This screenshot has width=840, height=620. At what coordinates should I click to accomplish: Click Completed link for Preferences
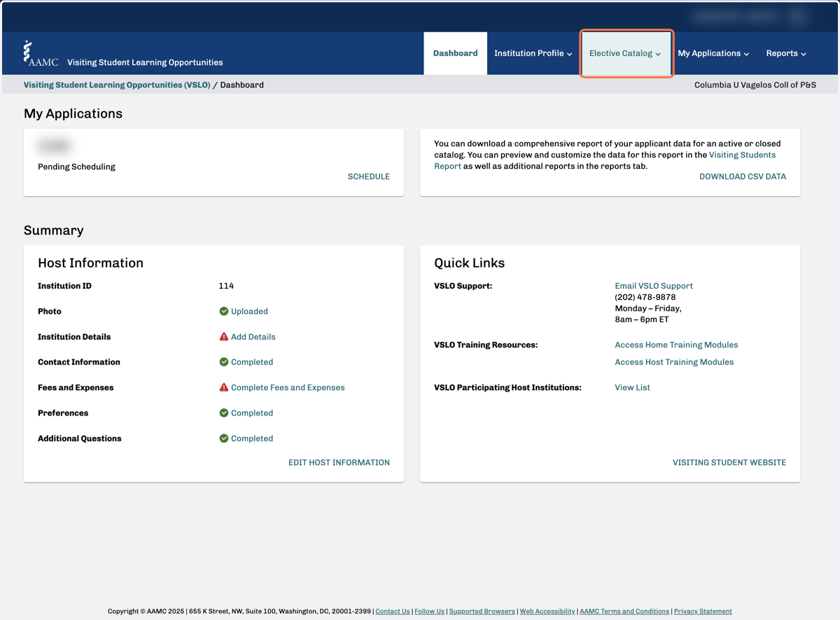point(252,413)
